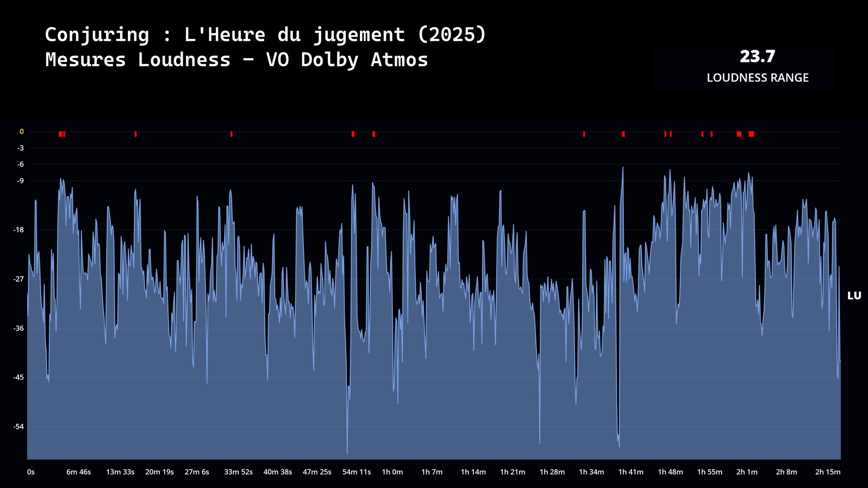Click the 0s label on the time axis
Viewport: 868px width, 488px height.
pos(31,472)
